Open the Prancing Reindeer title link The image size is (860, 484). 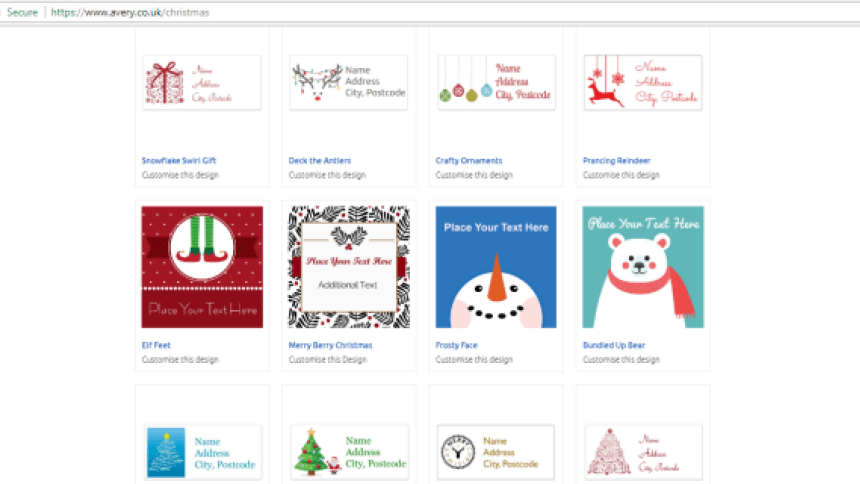(x=616, y=161)
